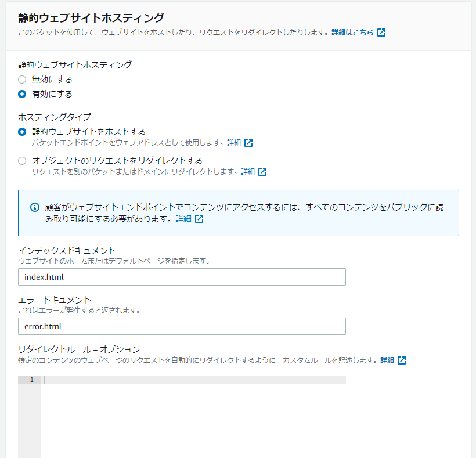Focus the インデックスドキュメント input field
Viewport: 476px width, 458px height.
[x=182, y=277]
